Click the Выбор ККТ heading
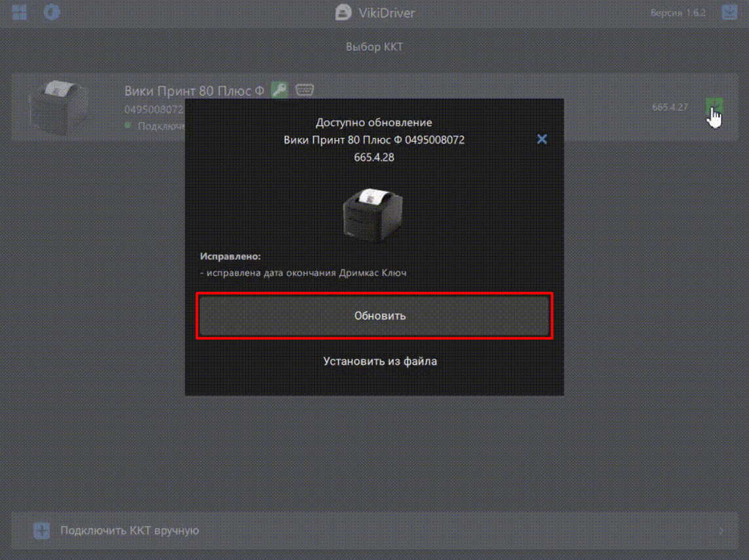The width and height of the screenshot is (749, 560). click(374, 47)
